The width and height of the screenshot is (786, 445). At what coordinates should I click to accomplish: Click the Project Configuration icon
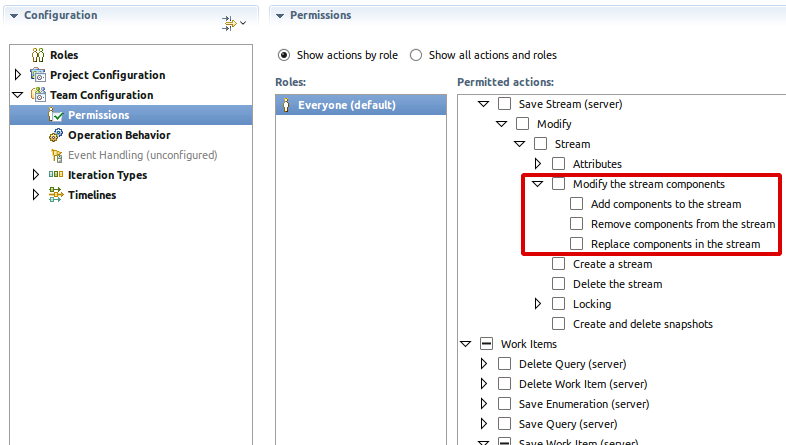38,75
